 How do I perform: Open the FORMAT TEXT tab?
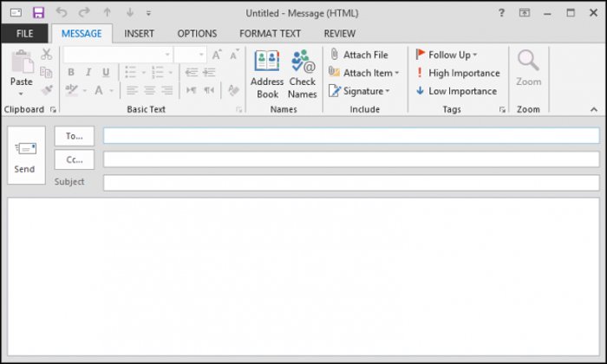[x=270, y=34]
